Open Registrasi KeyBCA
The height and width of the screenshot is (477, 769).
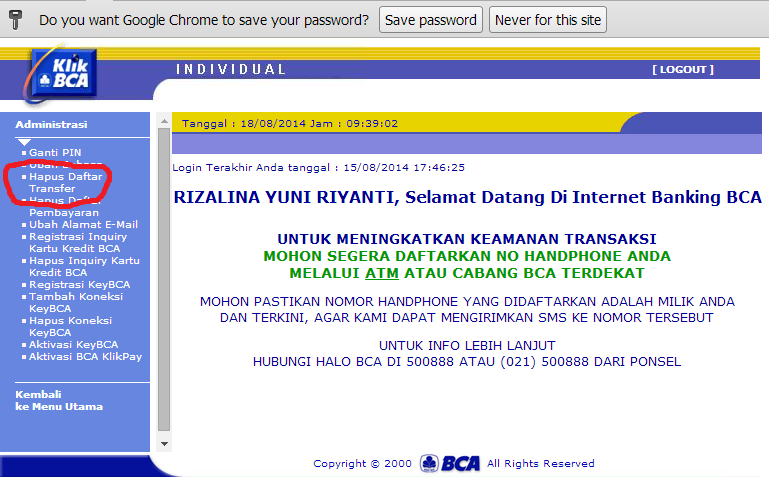pyautogui.click(x=79, y=285)
